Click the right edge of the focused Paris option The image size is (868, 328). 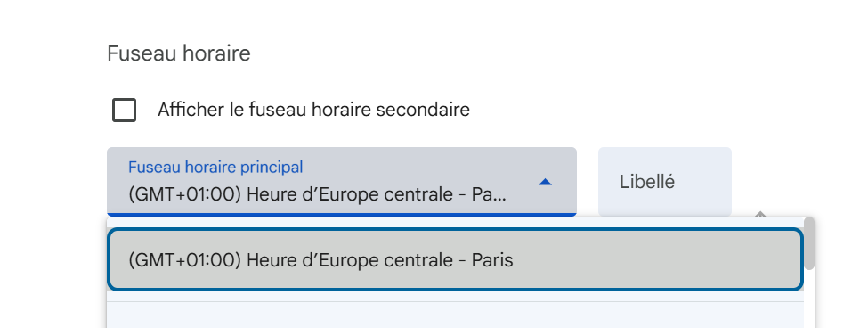pyautogui.click(x=800, y=259)
